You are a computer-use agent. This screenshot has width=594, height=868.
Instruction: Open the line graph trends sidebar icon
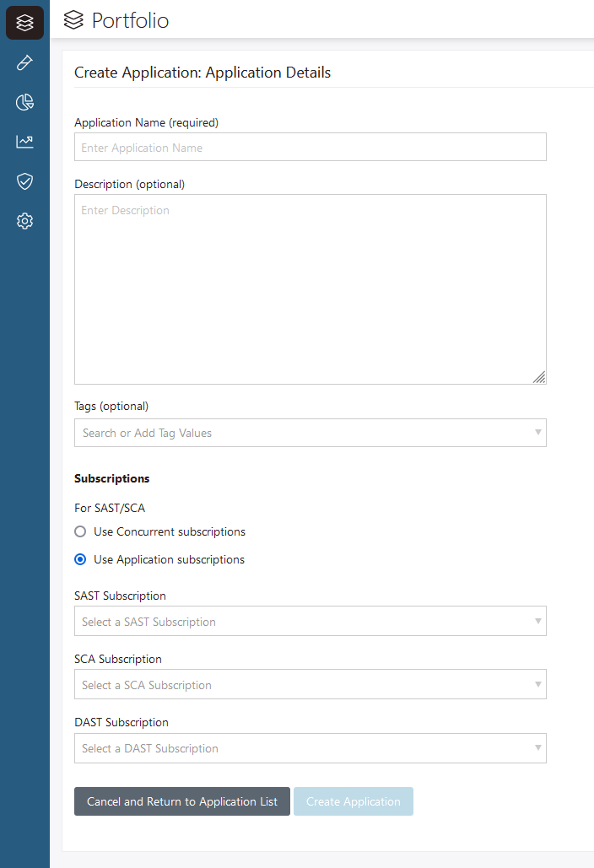pyautogui.click(x=25, y=142)
